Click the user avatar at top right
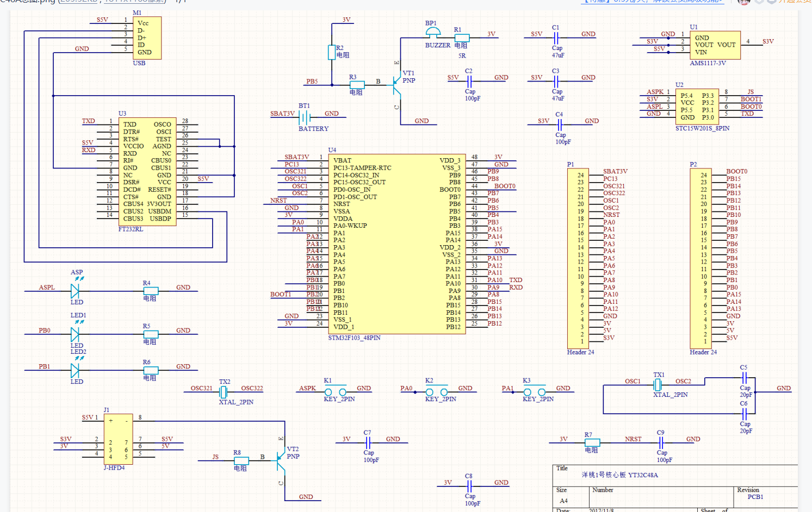Viewport: 812px width, 512px height. [x=745, y=3]
